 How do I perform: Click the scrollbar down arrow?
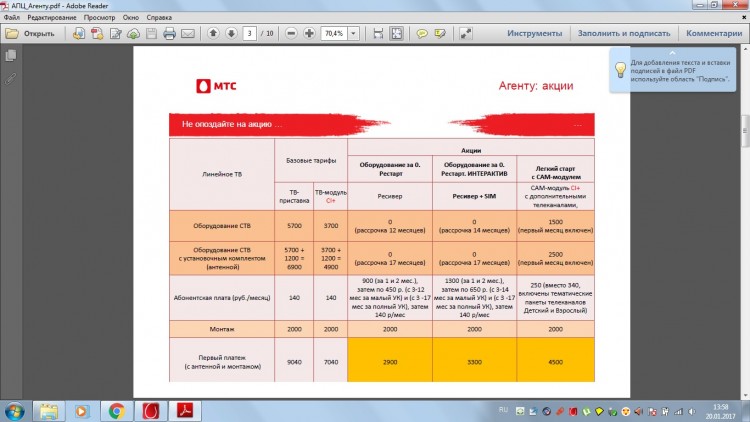tap(745, 395)
